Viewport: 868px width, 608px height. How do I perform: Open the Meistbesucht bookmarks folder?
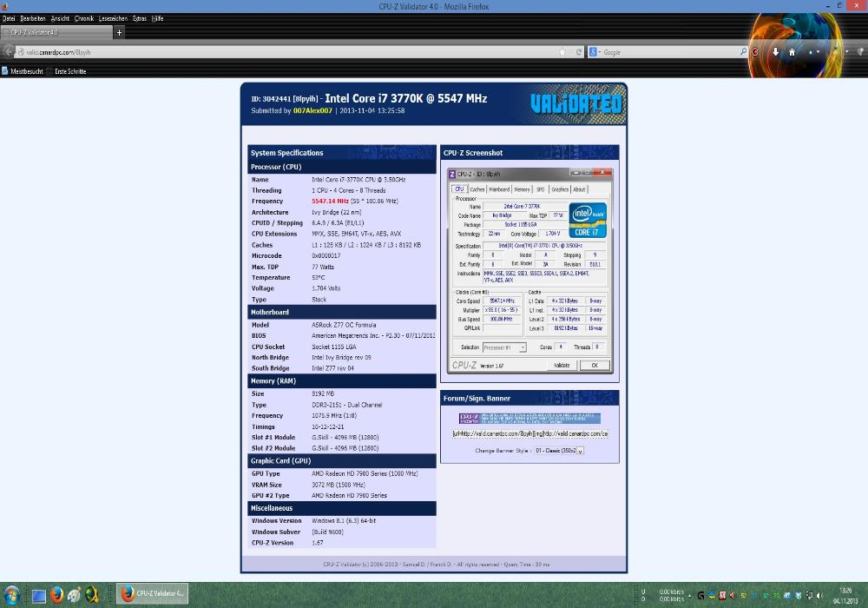(23, 71)
